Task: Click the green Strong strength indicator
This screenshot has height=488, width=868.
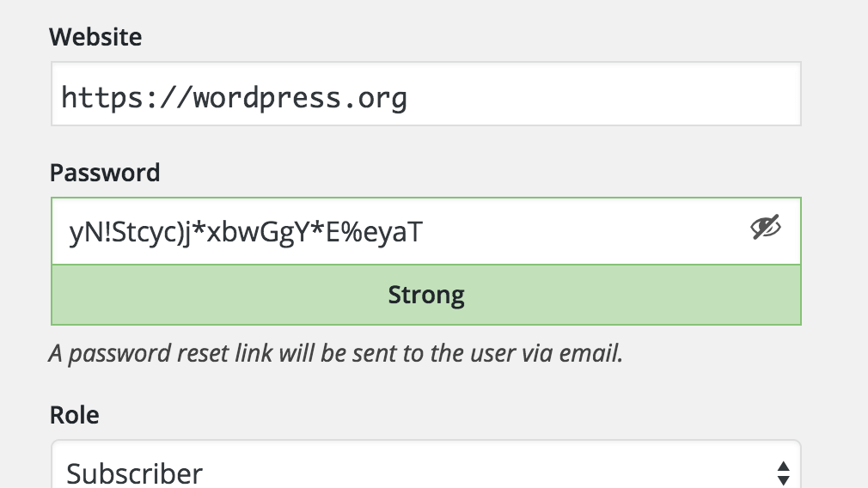Action: tap(425, 295)
